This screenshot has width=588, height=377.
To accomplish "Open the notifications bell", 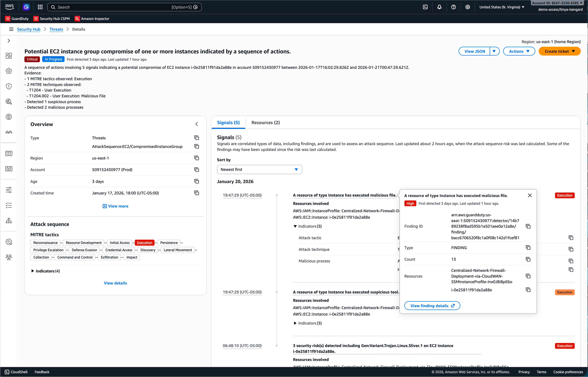I will pos(440,7).
